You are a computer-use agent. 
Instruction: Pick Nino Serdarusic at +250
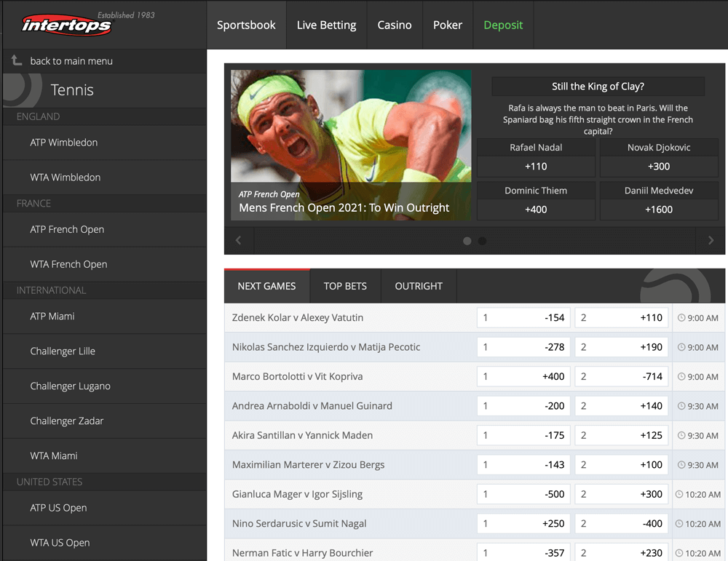523,523
